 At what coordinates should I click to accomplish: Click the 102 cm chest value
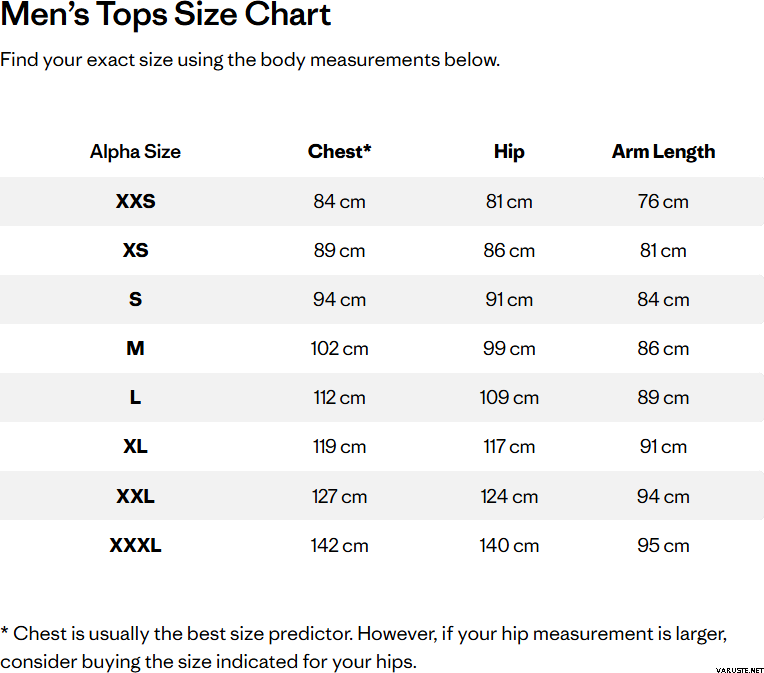tap(339, 348)
